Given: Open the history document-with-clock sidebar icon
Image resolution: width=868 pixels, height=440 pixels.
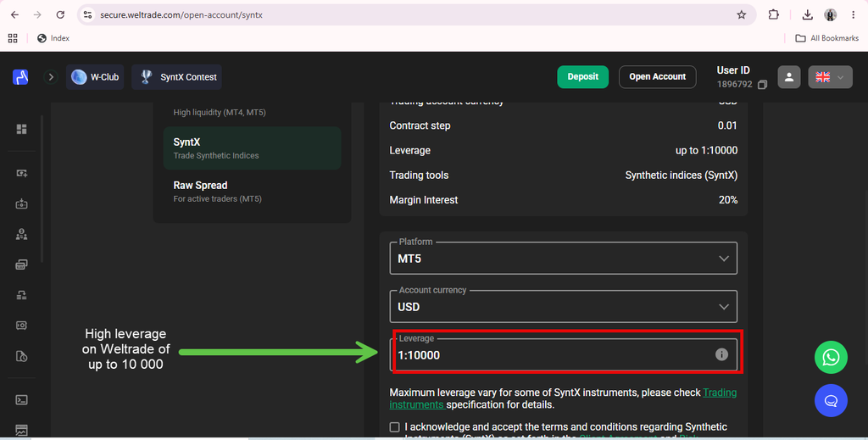Looking at the screenshot, I should (21, 356).
